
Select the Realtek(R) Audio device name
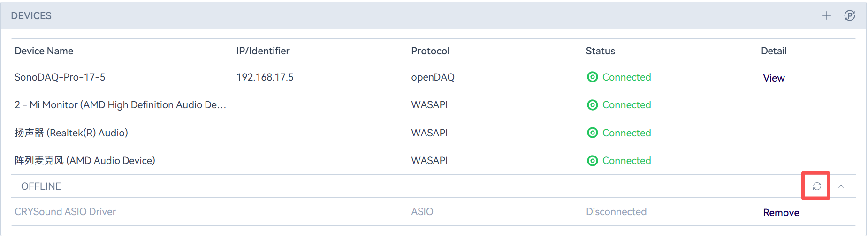[x=71, y=133]
